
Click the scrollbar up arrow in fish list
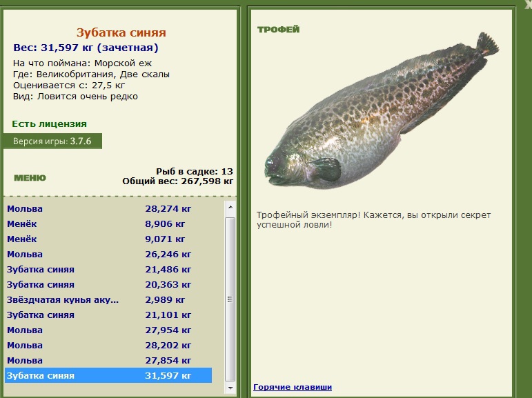(230, 207)
